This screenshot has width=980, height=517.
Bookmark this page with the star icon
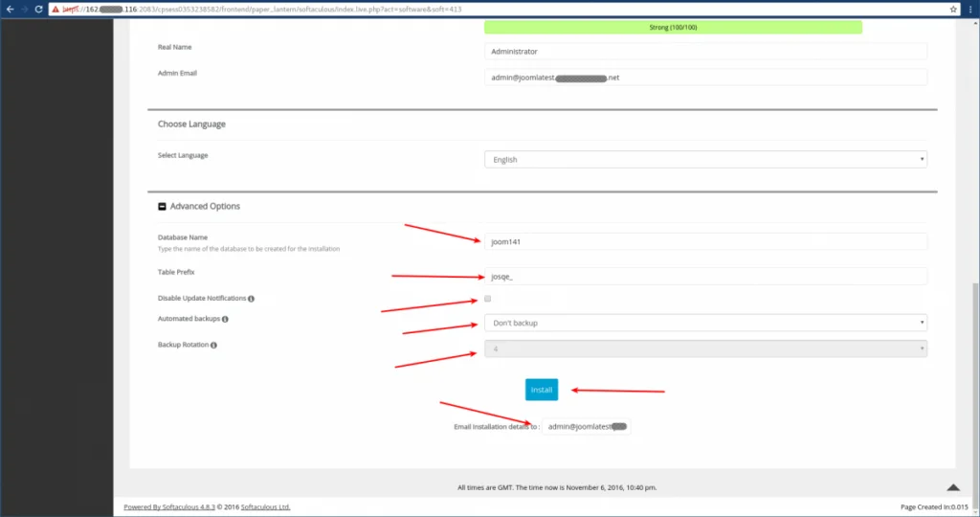(x=953, y=10)
